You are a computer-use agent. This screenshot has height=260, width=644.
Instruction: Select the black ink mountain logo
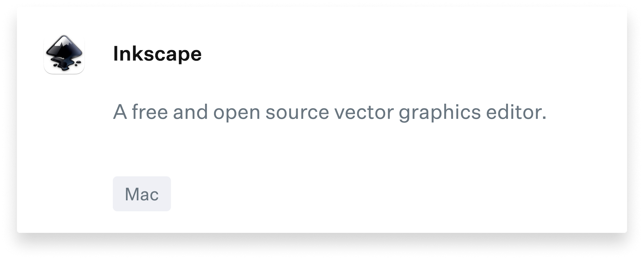[x=64, y=54]
